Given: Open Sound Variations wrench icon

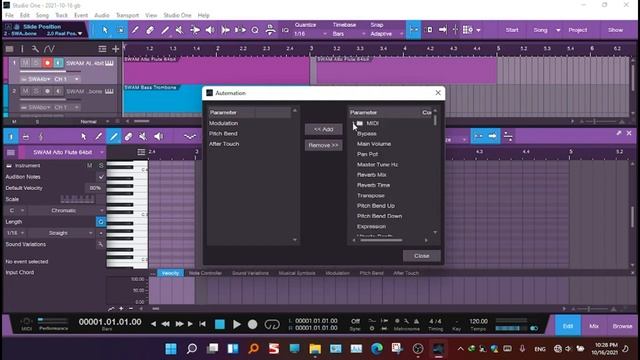Looking at the screenshot, I should click(100, 244).
